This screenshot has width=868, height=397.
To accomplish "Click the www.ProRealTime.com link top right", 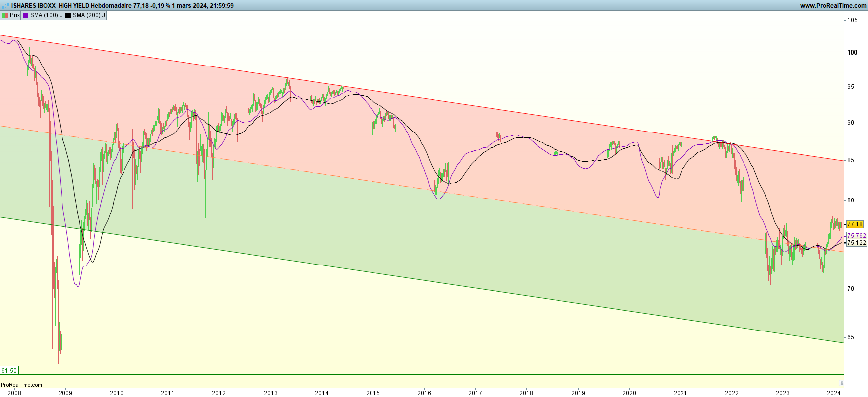I will pyautogui.click(x=833, y=6).
